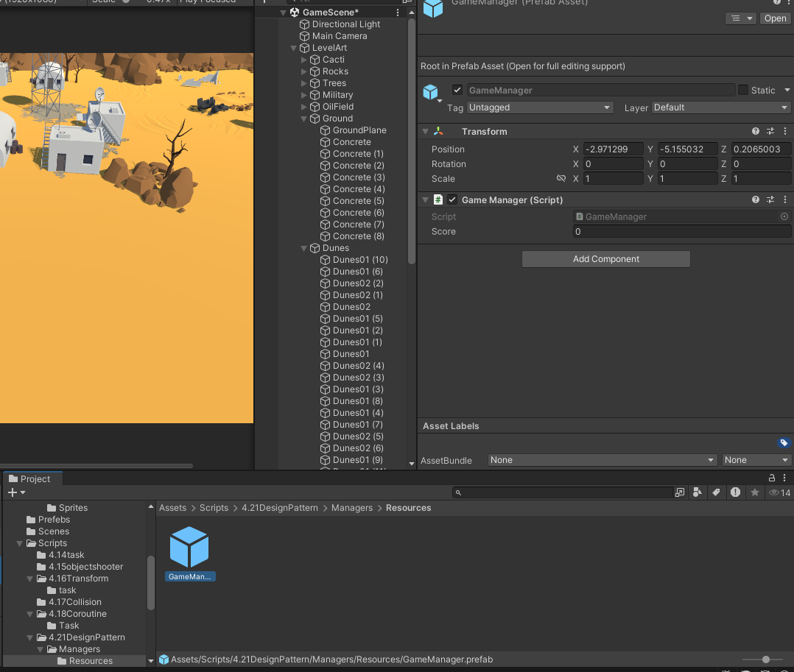Open the AssetBundle variant dropdown

[x=756, y=460]
